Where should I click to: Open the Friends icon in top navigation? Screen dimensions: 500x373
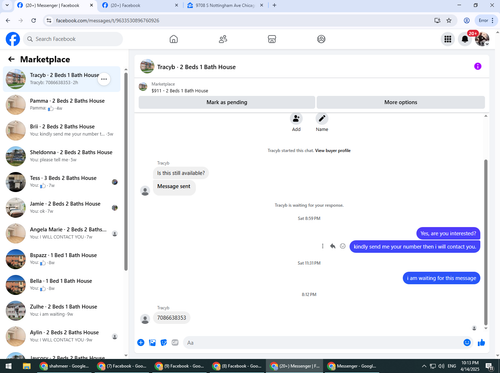pos(223,39)
